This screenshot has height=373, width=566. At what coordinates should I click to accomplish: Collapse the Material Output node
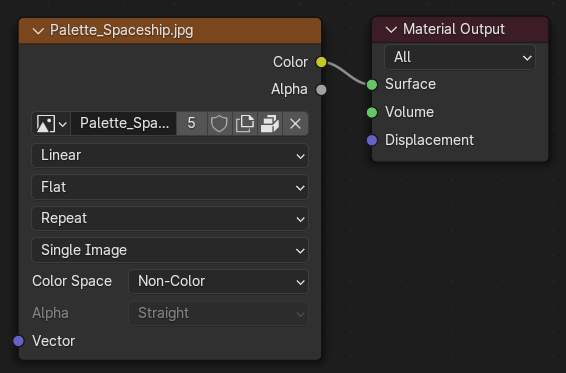click(x=391, y=30)
